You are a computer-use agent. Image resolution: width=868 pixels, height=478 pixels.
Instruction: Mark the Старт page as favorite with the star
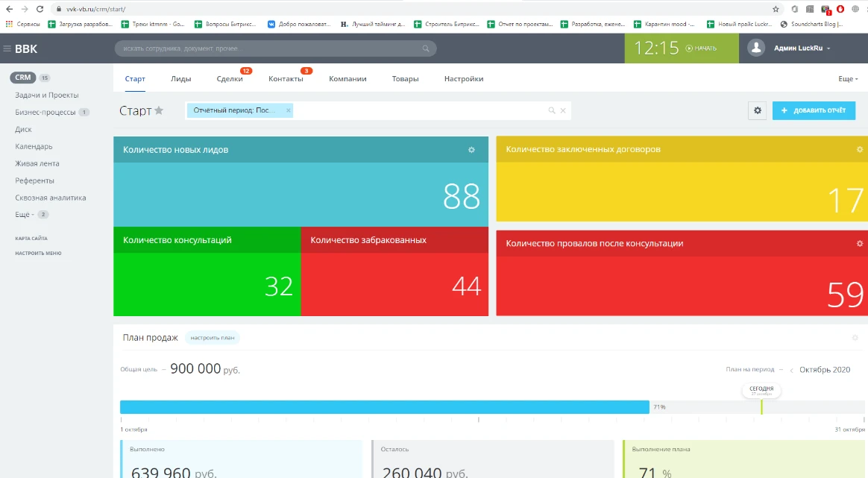coord(159,111)
